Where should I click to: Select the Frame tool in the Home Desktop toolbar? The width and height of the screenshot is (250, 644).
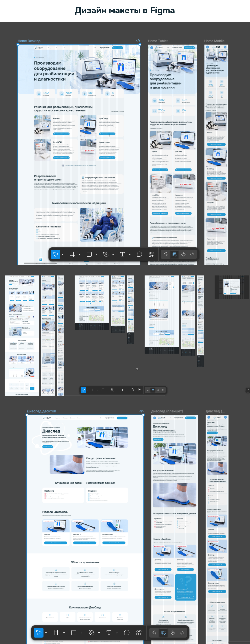click(72, 255)
